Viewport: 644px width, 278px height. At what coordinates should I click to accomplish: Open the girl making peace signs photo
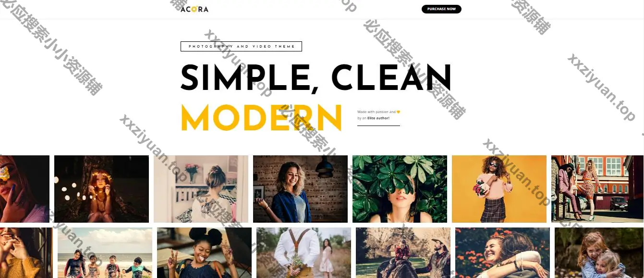[204, 253]
